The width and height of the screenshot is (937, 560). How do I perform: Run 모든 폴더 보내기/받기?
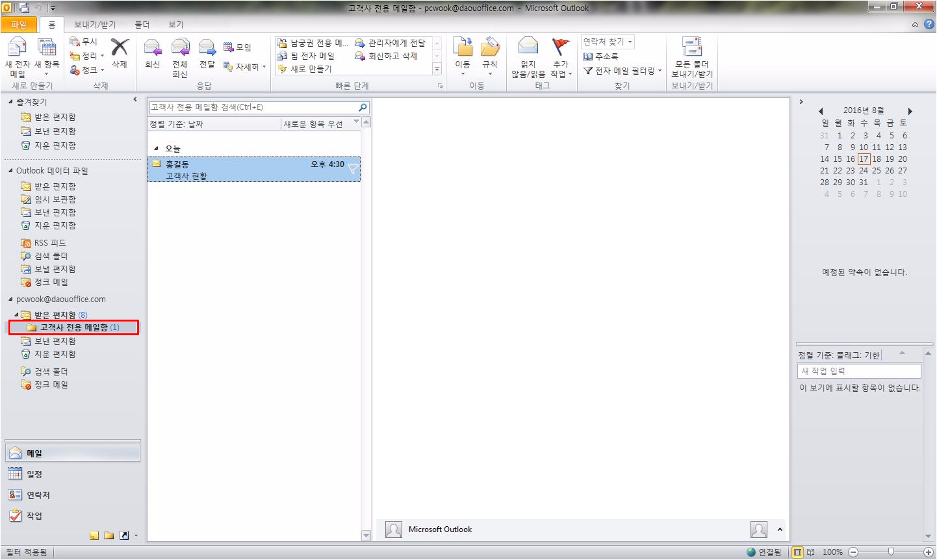(x=692, y=58)
